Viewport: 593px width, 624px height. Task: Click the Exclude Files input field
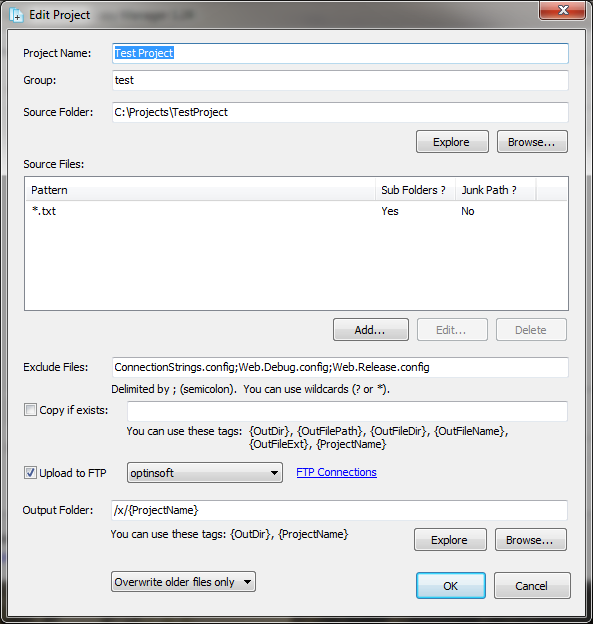[340, 367]
